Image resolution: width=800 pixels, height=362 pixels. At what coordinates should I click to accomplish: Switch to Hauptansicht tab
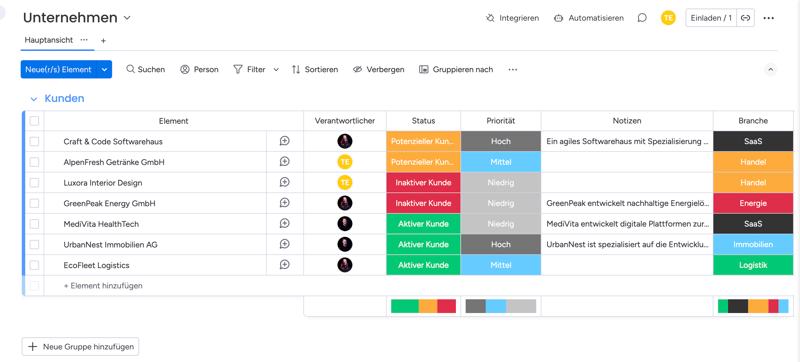coord(48,40)
